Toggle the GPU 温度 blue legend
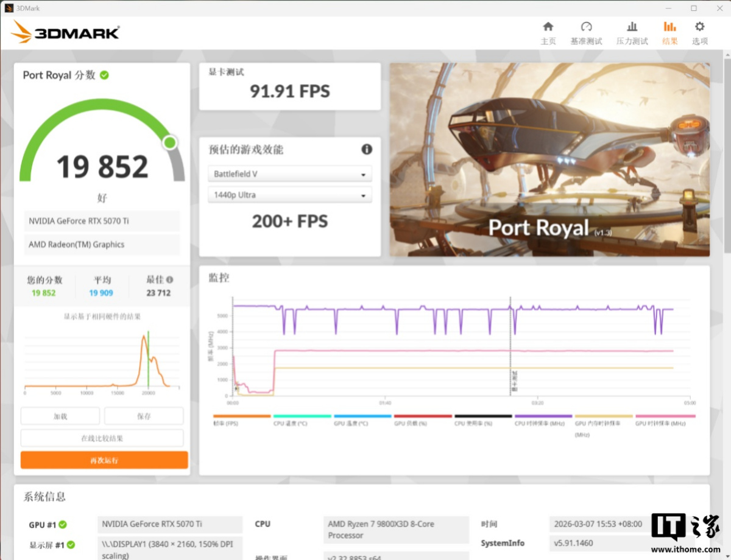731x560 pixels. click(362, 419)
